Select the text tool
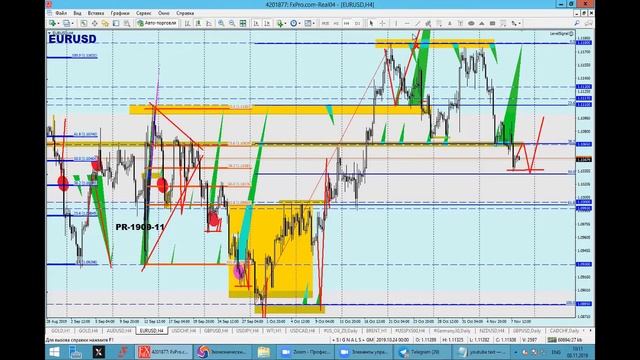The height and width of the screenshot is (360, 640). (450, 23)
